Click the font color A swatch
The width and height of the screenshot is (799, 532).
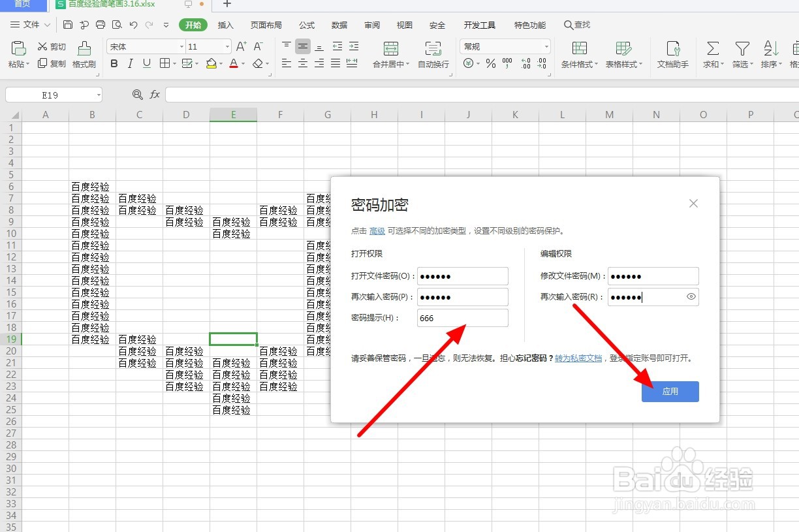(x=234, y=63)
